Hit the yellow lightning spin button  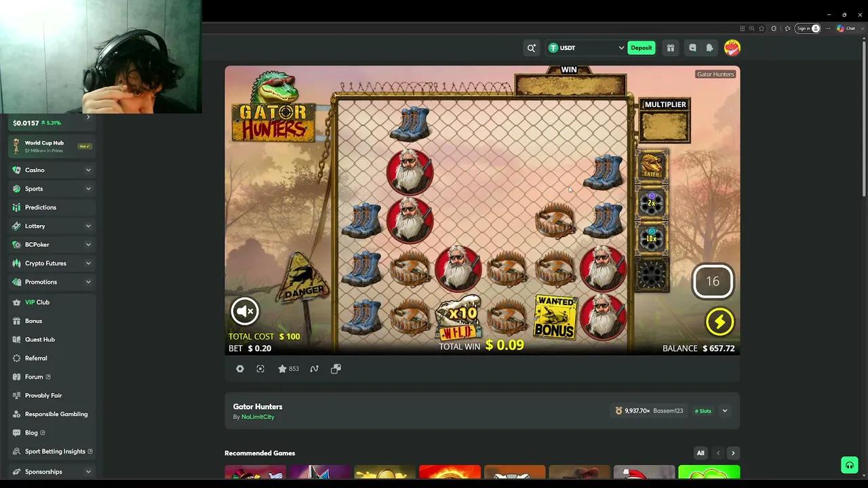pos(719,322)
